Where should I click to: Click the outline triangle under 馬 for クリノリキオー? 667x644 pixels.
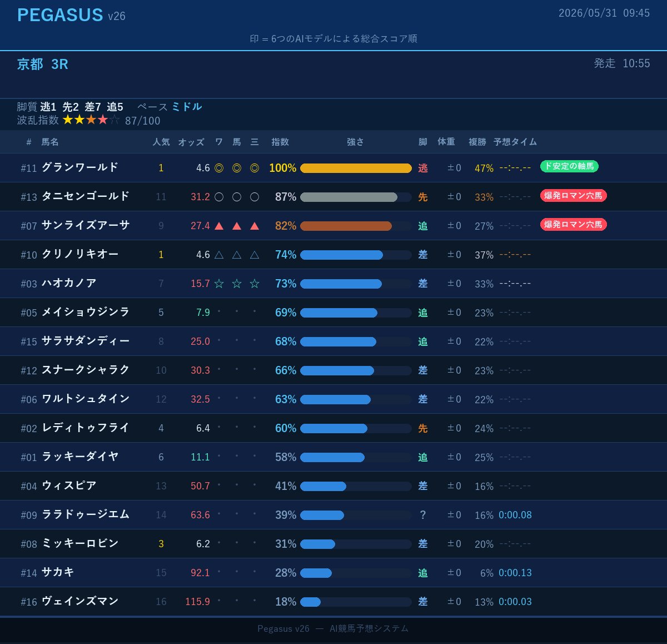(237, 255)
